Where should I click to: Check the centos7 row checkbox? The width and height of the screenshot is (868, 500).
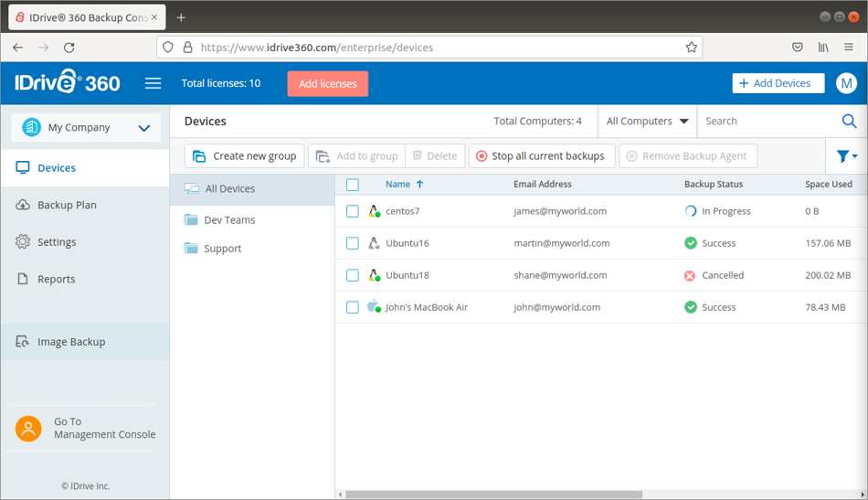pos(352,211)
